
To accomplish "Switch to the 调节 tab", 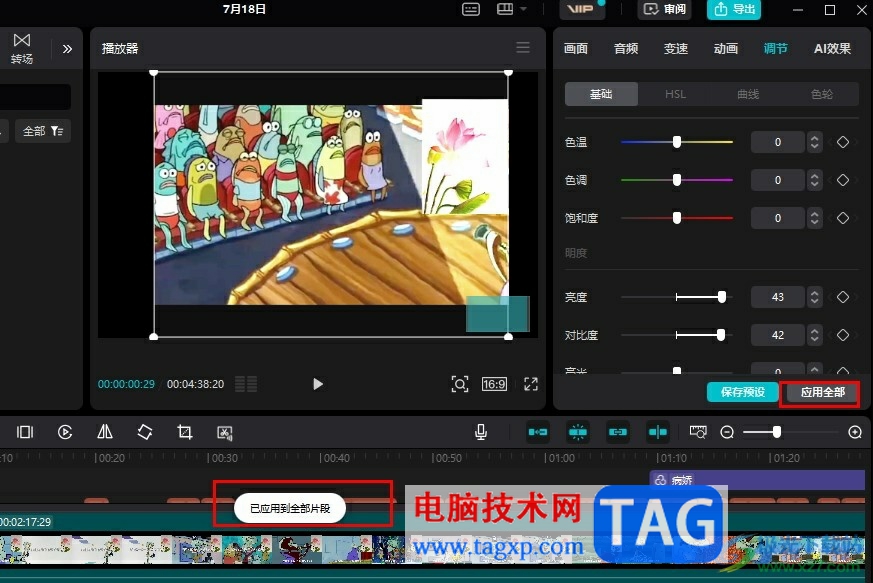I will (776, 48).
